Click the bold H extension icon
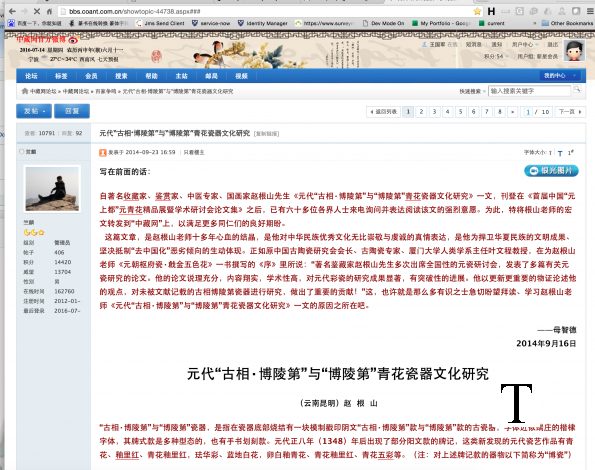The width and height of the screenshot is (595, 470). coord(491,11)
